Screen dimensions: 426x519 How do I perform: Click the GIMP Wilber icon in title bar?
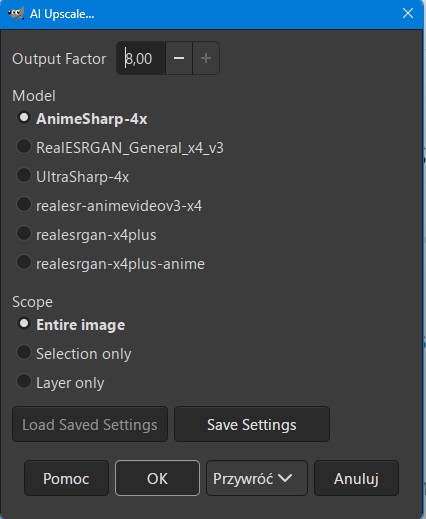click(16, 14)
